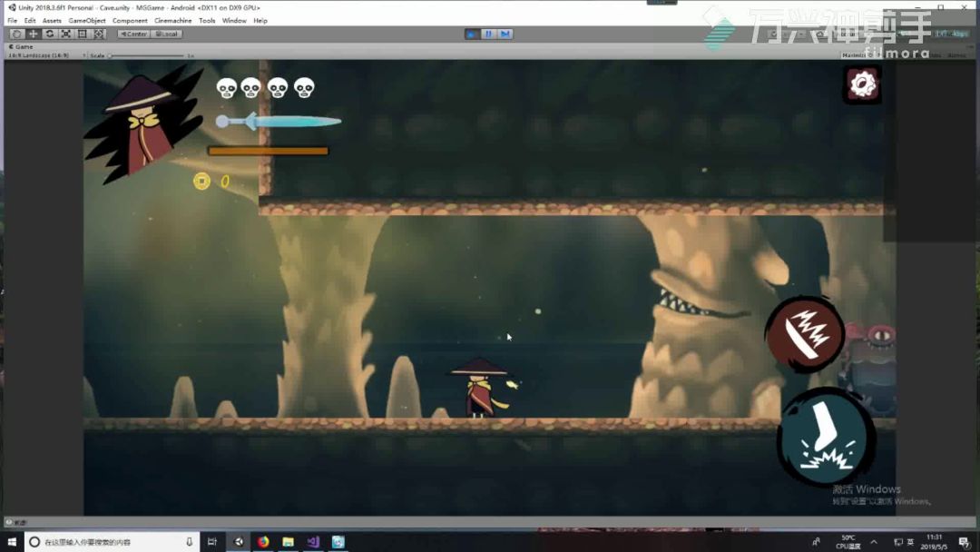Select the Scale tool
980x552 pixels.
(x=66, y=34)
